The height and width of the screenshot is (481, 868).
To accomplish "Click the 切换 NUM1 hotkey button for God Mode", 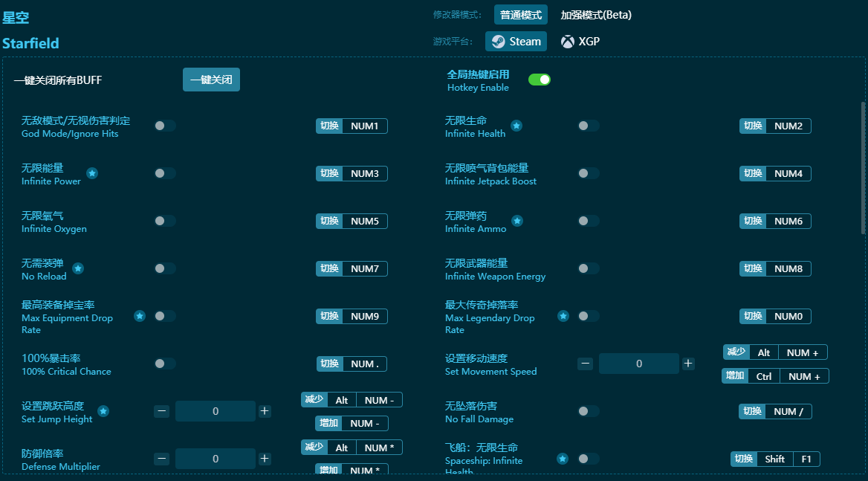I will 352,126.
